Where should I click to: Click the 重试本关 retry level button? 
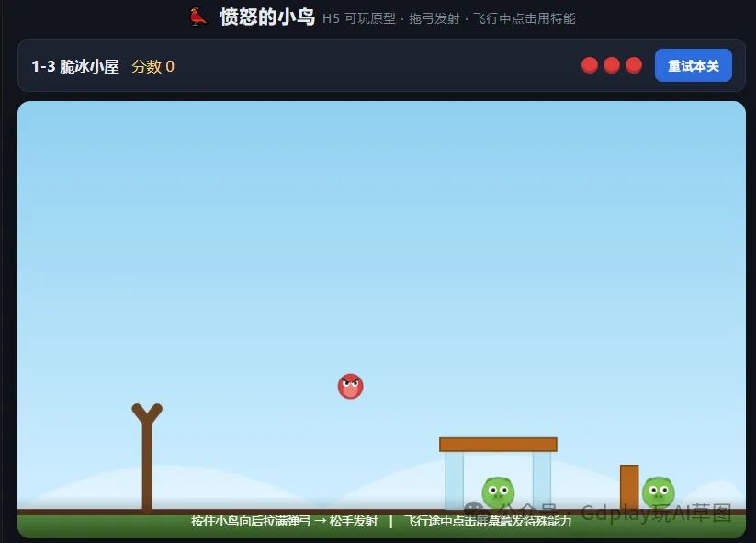pos(693,65)
